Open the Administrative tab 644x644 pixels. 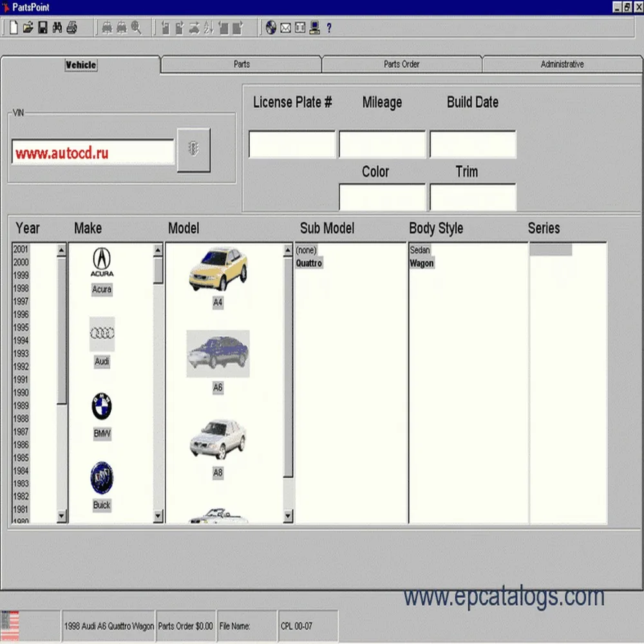pos(562,64)
